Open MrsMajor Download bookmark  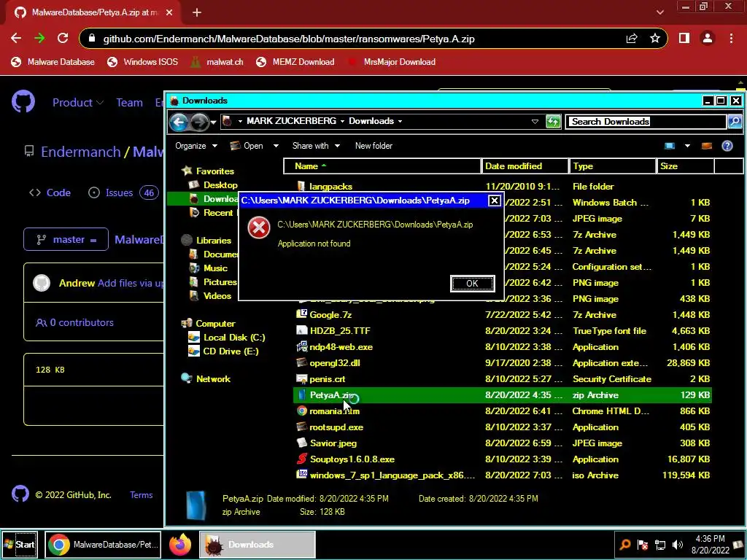point(392,62)
